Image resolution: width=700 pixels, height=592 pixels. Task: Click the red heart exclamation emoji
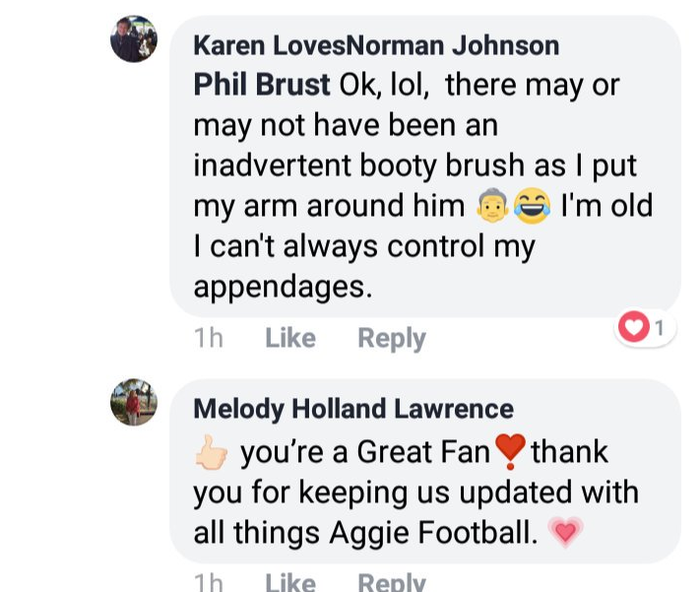(509, 452)
